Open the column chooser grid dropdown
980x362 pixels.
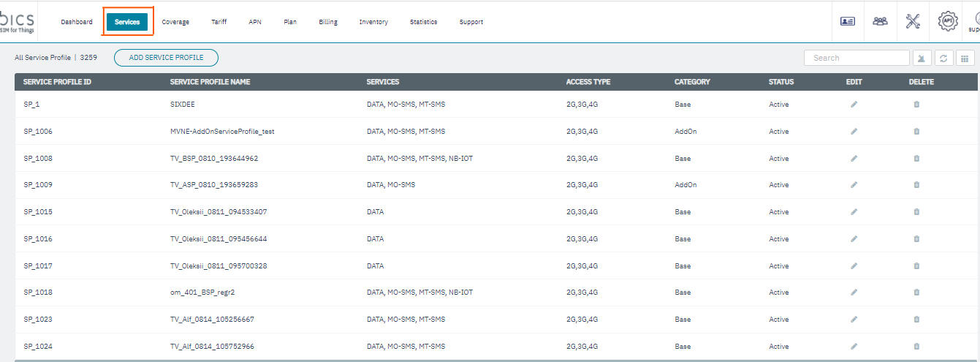pos(965,58)
